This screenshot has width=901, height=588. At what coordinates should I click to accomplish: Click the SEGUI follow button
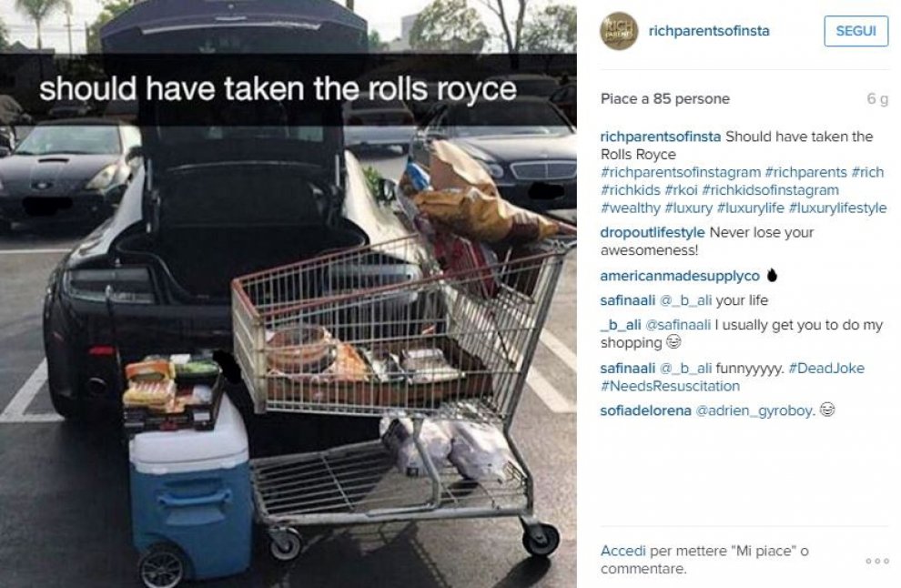(855, 31)
